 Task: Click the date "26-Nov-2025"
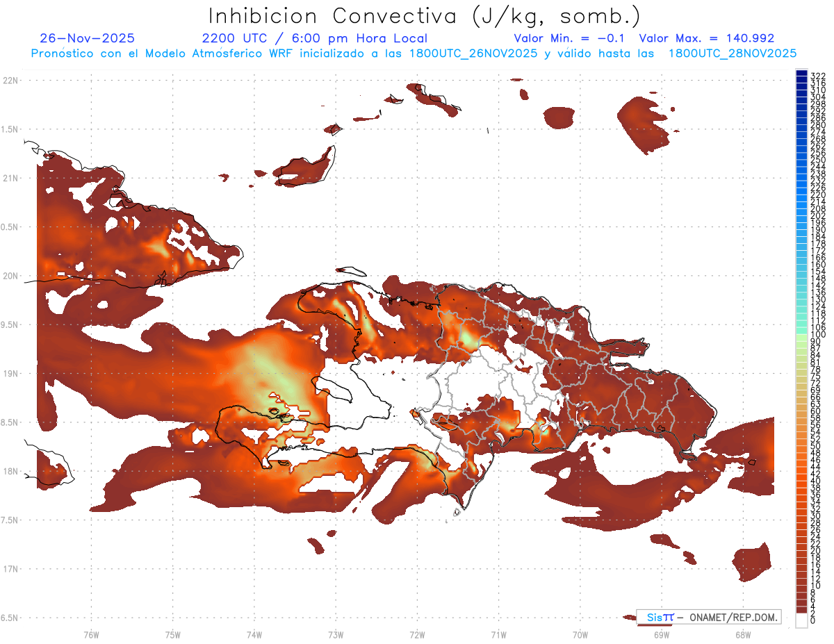coord(88,38)
